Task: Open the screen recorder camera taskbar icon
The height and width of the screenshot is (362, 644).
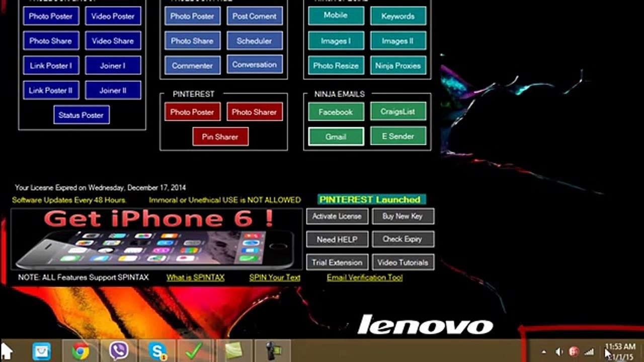Action: click(272, 351)
